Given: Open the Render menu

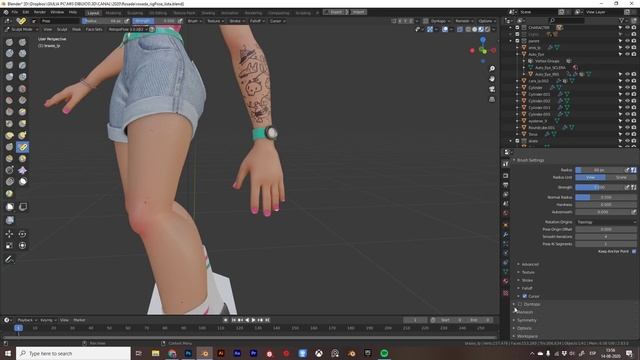Looking at the screenshot, I should tap(40, 12).
